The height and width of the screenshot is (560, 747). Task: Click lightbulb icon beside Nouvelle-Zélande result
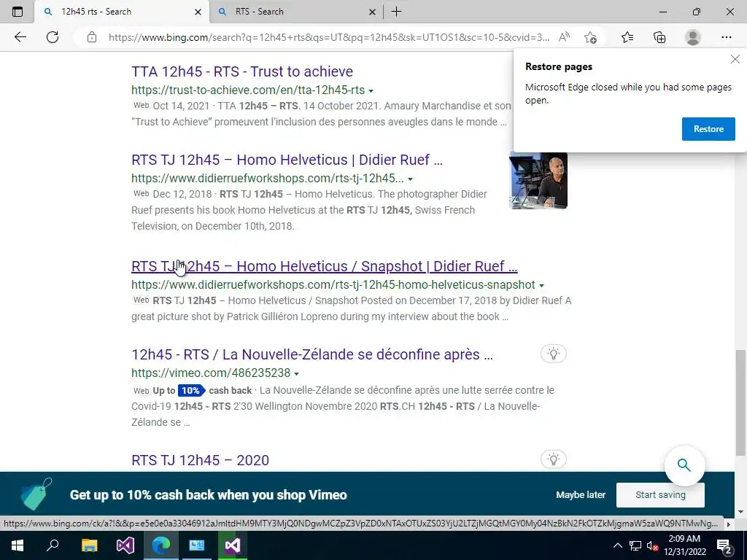(553, 354)
